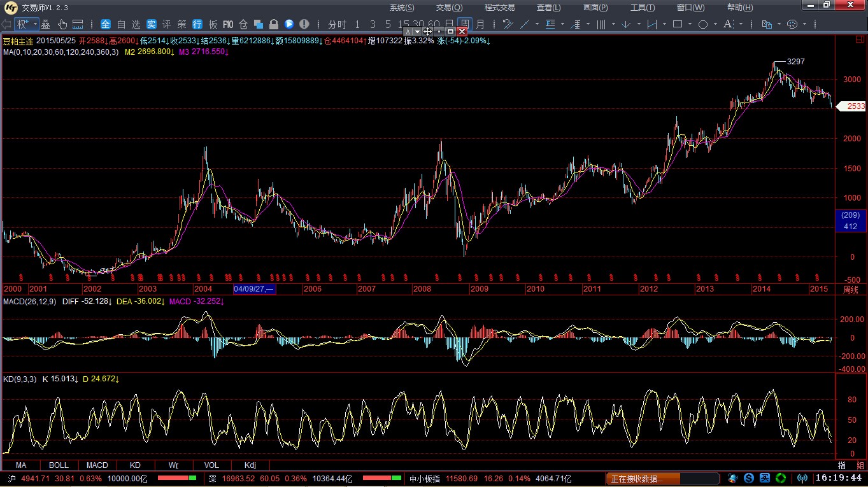The height and width of the screenshot is (487, 868).
Task: Click the 04/09/27 date marker on timeline
Action: point(254,289)
